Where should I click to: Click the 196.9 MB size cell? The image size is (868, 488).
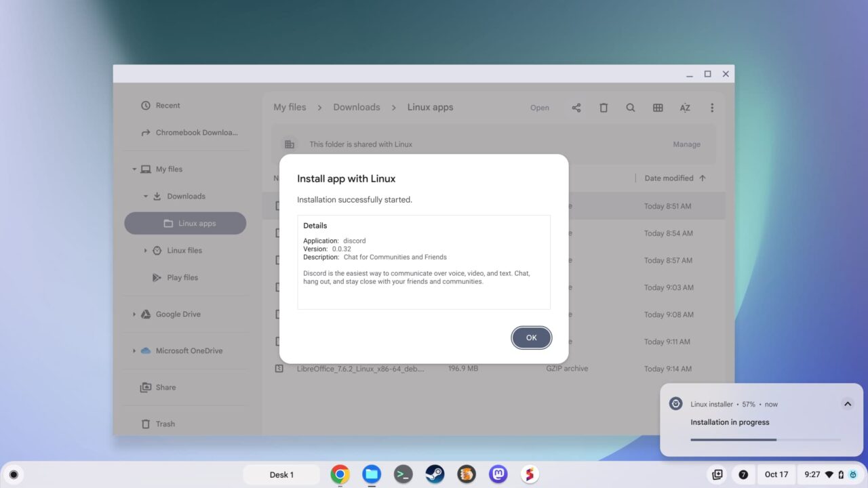[463, 369]
